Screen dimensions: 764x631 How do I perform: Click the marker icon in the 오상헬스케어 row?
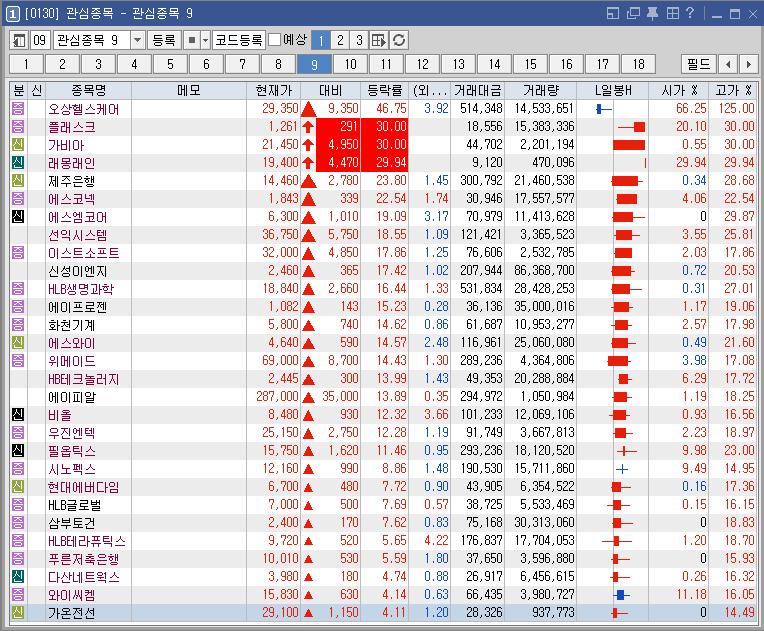tap(18, 108)
